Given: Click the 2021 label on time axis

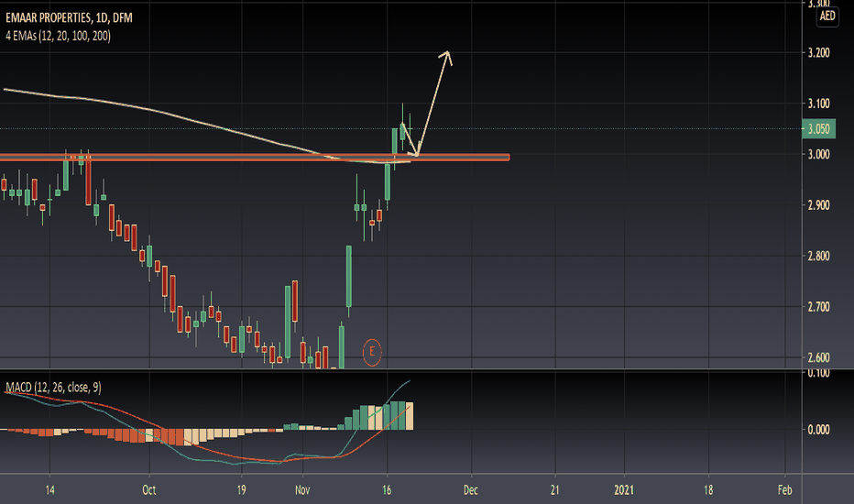Looking at the screenshot, I should tap(624, 490).
